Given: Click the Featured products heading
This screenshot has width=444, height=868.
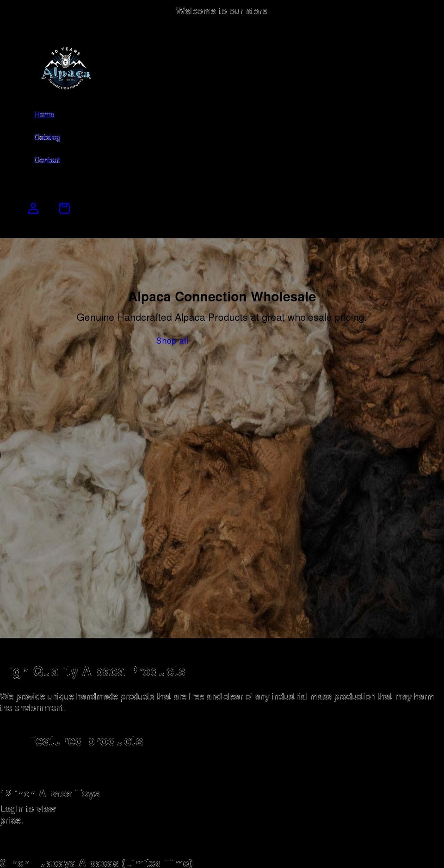Looking at the screenshot, I should [86, 741].
